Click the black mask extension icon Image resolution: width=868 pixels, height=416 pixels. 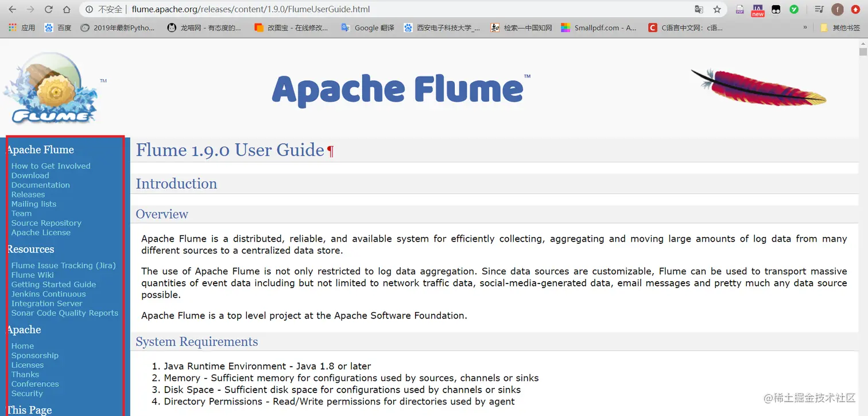pyautogui.click(x=776, y=9)
